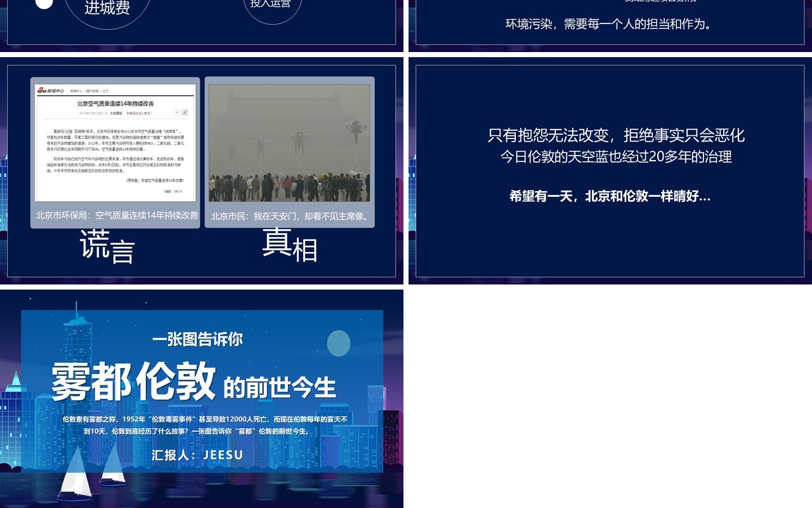Select subtitle 一张图告诉你 on cover slide
812x508 pixels.
pos(197,340)
